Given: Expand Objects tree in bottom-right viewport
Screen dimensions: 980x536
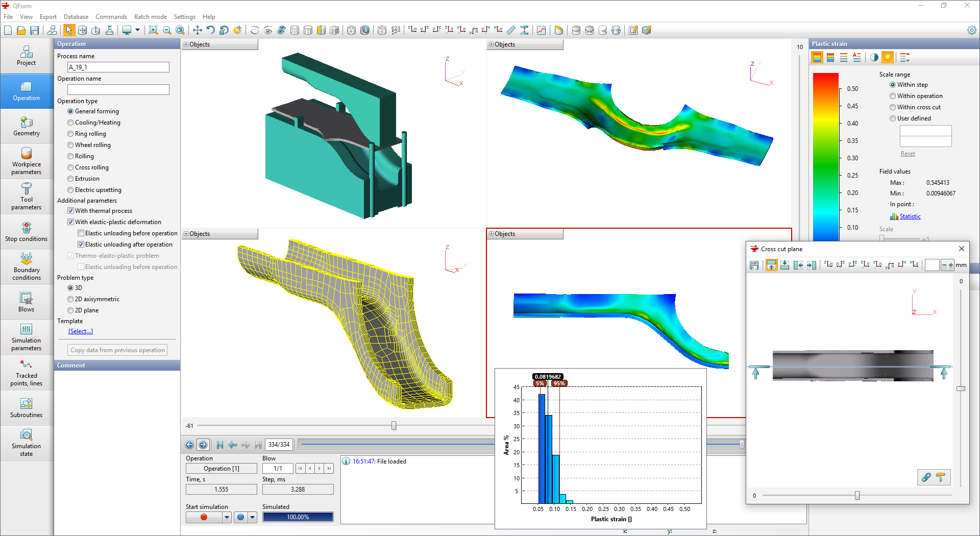Looking at the screenshot, I should pos(492,234).
